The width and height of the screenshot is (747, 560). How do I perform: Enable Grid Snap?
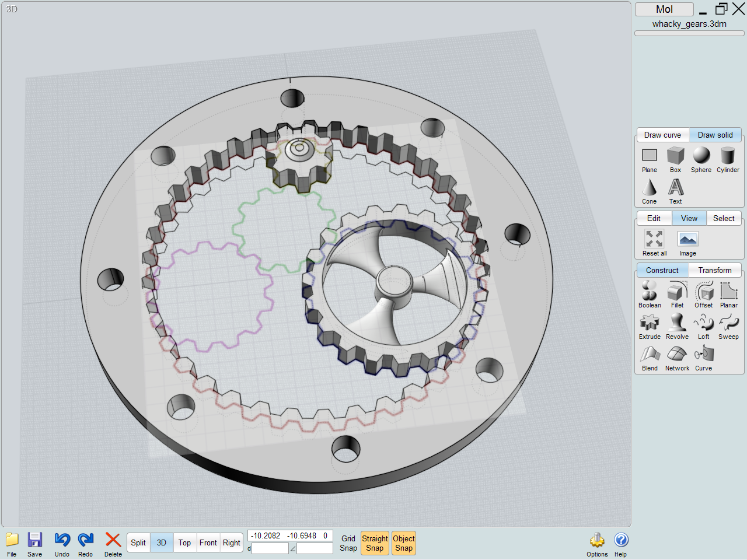point(348,543)
